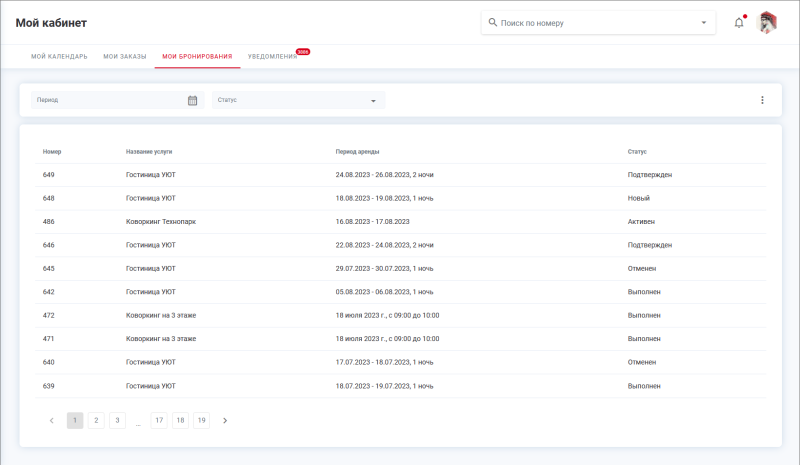Select the Мои бронирования tab
This screenshot has width=800, height=465.
(197, 56)
